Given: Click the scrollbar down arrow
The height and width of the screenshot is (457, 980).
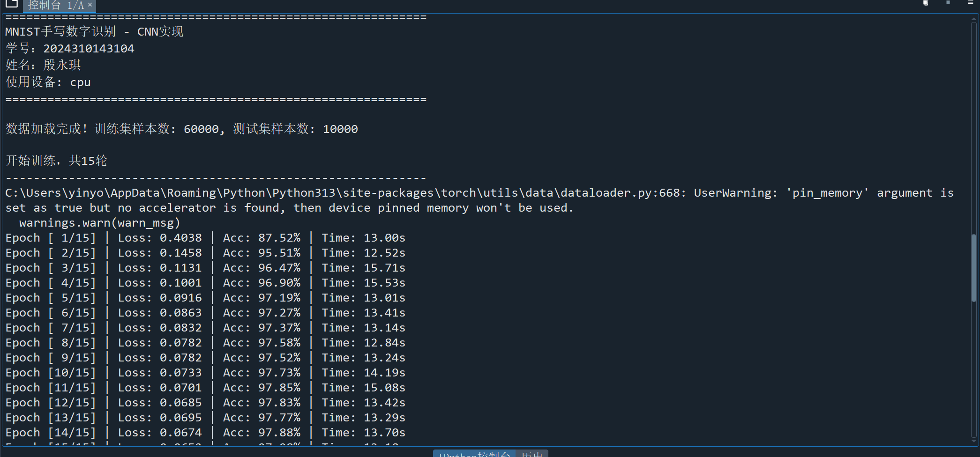Looking at the screenshot, I should pos(973,441).
